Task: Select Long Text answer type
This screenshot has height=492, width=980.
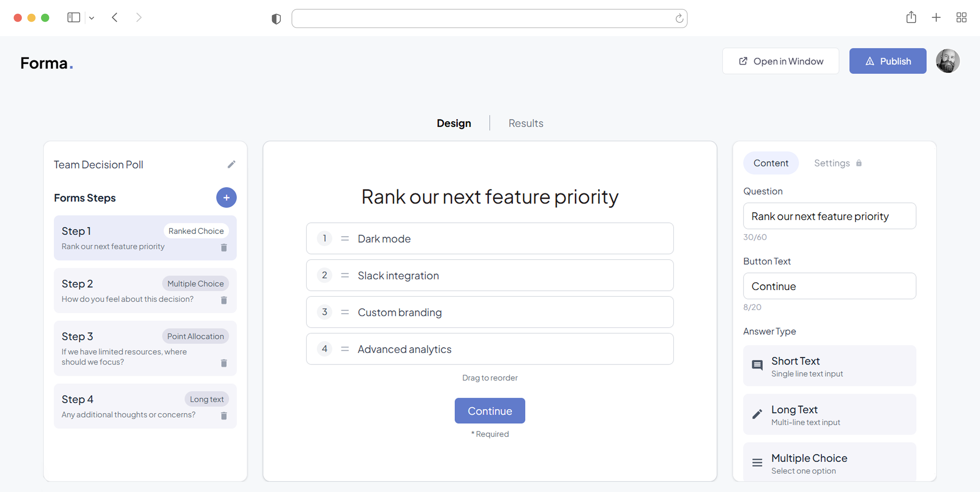Action: pos(829,414)
